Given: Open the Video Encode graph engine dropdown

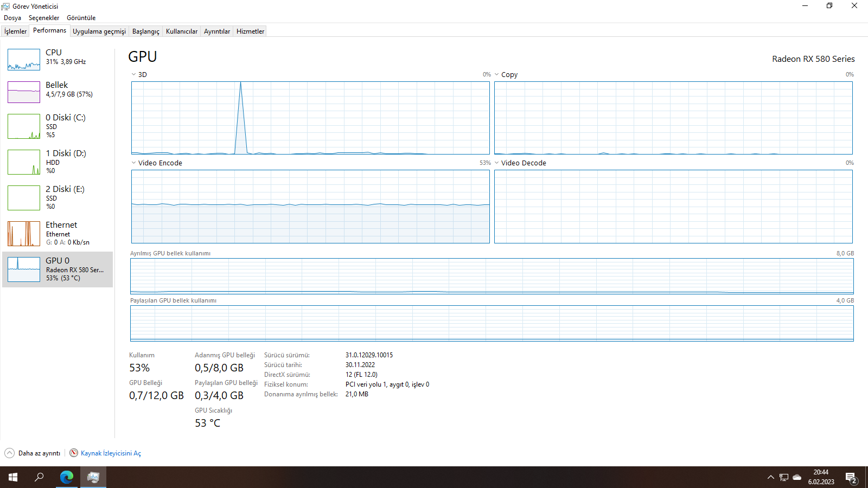Looking at the screenshot, I should (x=133, y=163).
